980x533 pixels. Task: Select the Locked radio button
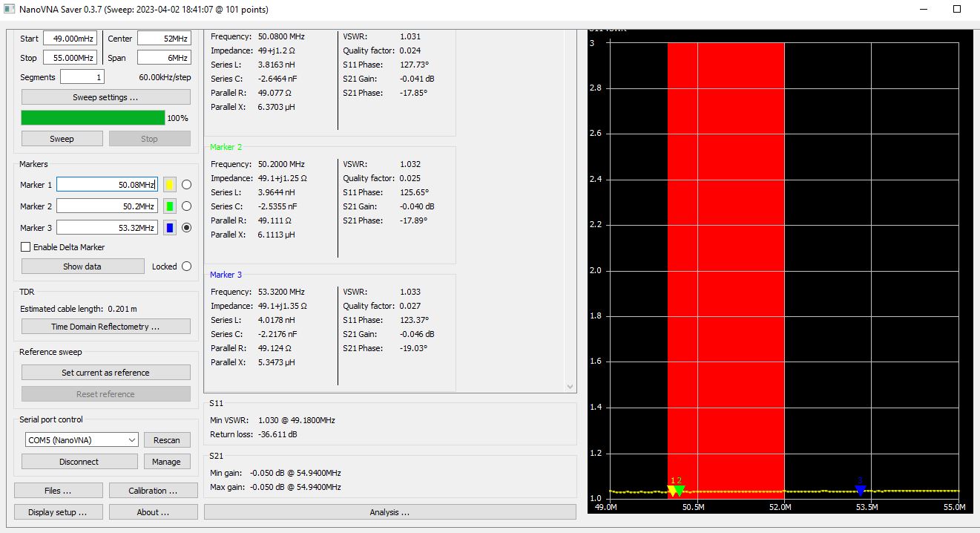(186, 266)
